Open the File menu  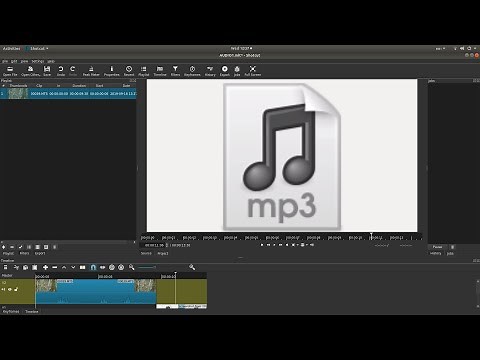coord(5,61)
